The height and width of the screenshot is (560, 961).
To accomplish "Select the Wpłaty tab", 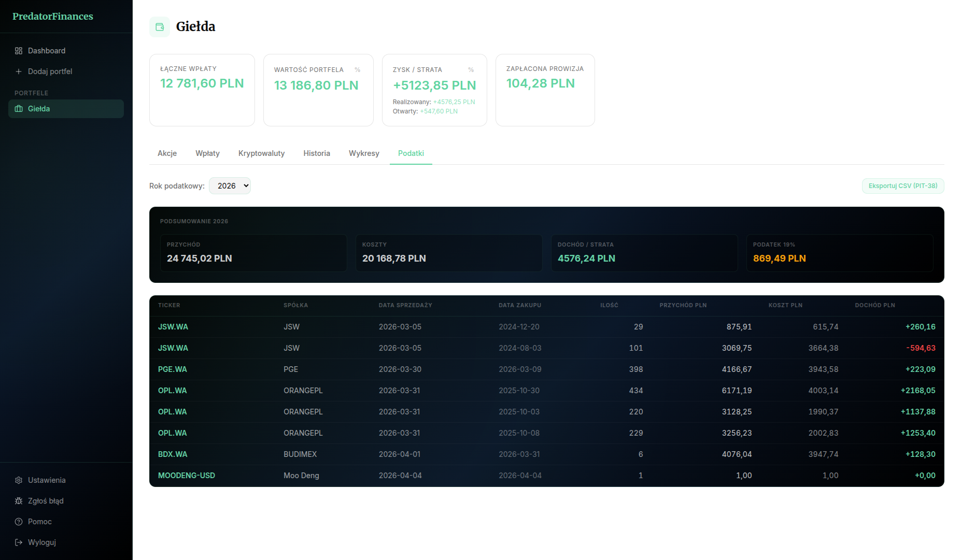I will [x=207, y=153].
